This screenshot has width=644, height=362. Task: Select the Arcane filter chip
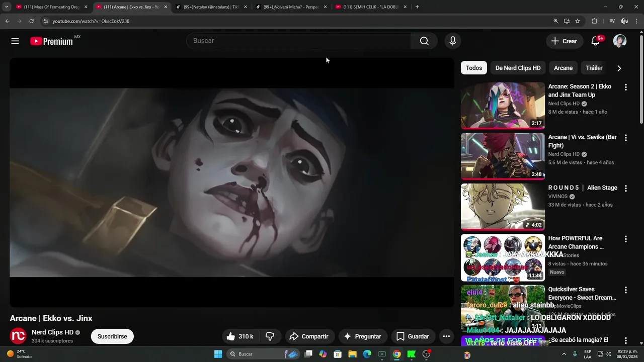click(563, 68)
